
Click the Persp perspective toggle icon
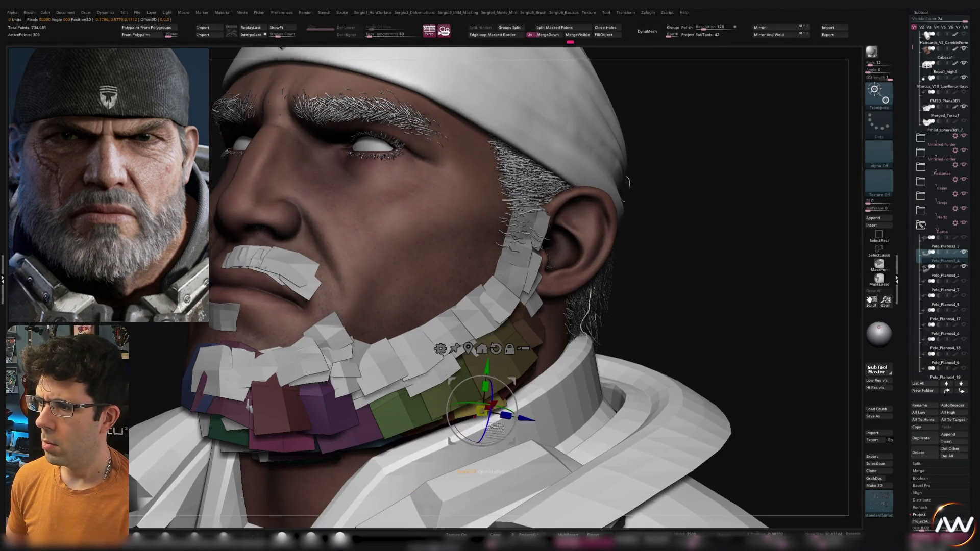point(429,31)
